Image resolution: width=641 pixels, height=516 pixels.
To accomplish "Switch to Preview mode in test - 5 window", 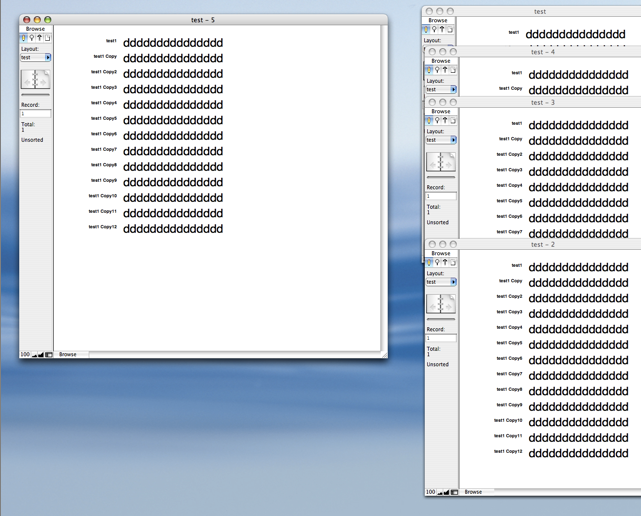I will 47,38.
